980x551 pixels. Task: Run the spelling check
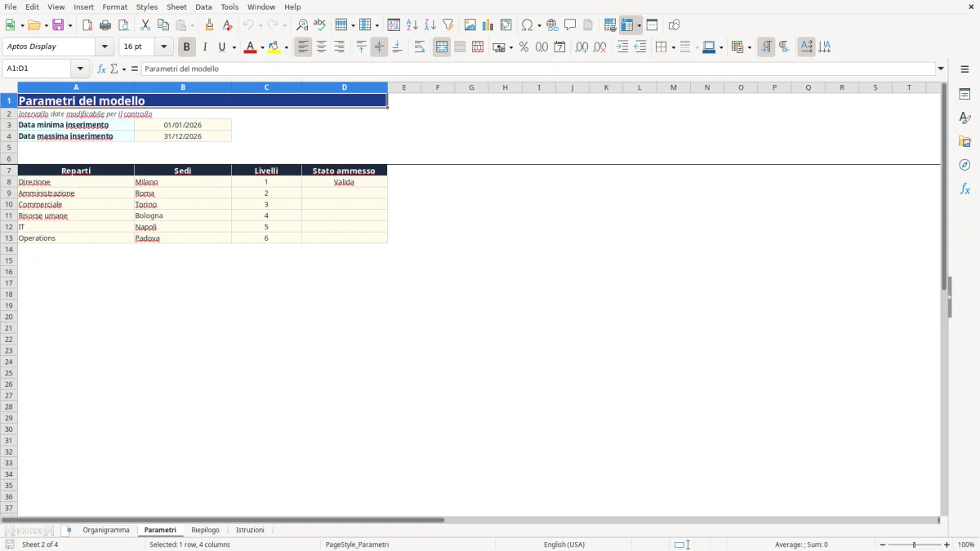coord(320,25)
